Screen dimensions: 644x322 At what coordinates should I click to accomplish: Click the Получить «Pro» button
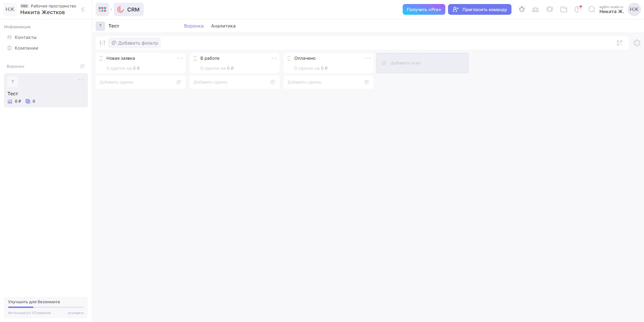click(x=424, y=9)
